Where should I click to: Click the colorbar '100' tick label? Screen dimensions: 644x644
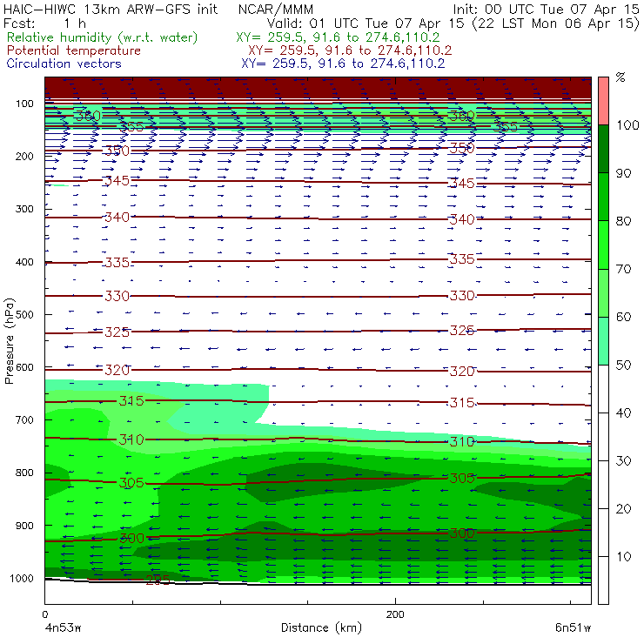pyautogui.click(x=627, y=124)
